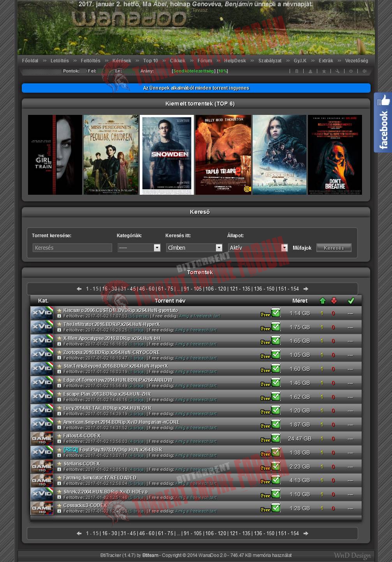Viewport: 392px width, 562px height.
Task: Click the free torrent announcement blue banner
Action: (196, 88)
